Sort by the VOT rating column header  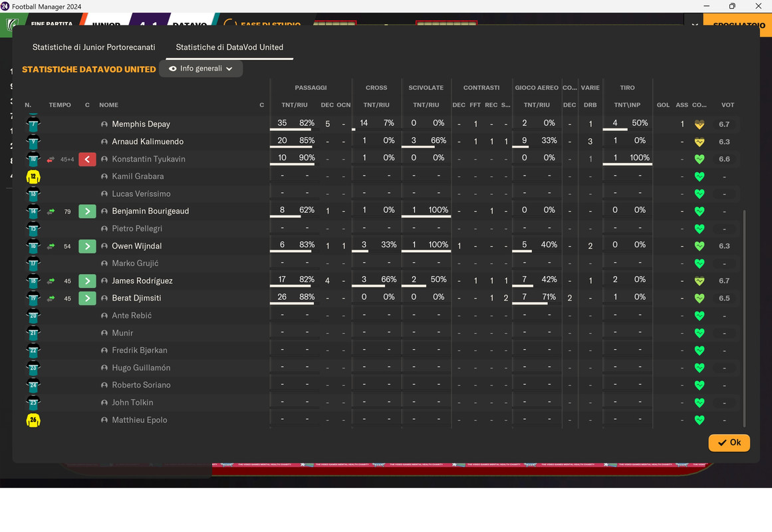pyautogui.click(x=727, y=105)
